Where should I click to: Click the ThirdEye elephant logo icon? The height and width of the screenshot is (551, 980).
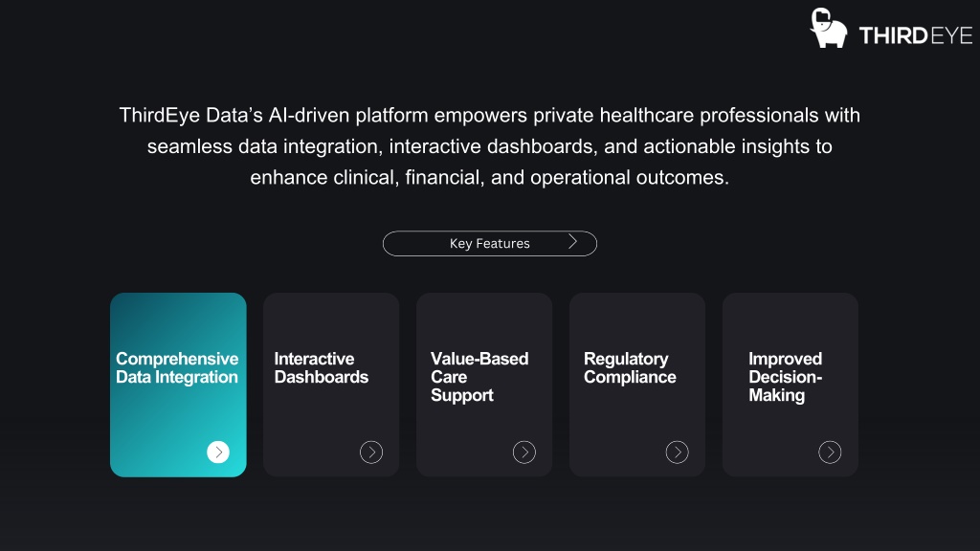(x=828, y=28)
